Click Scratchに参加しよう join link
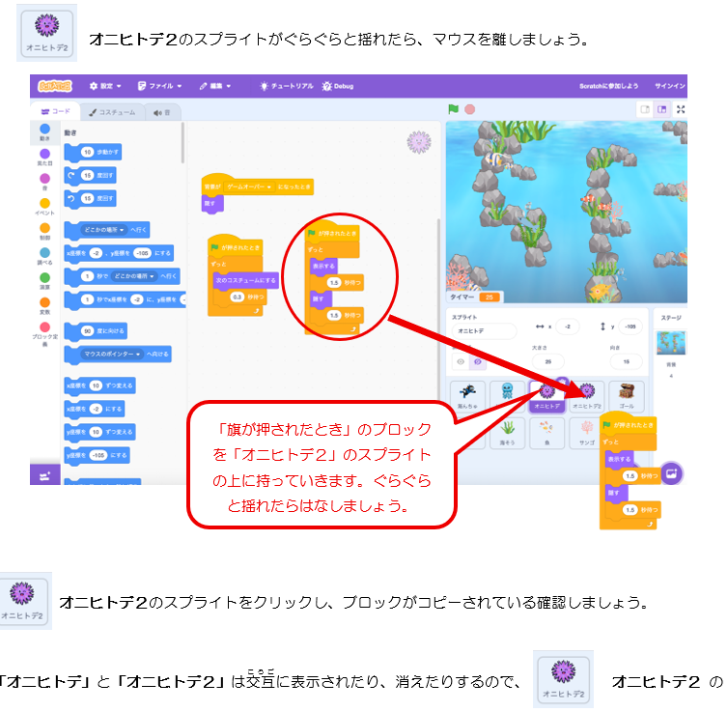728x712 pixels. tap(608, 86)
